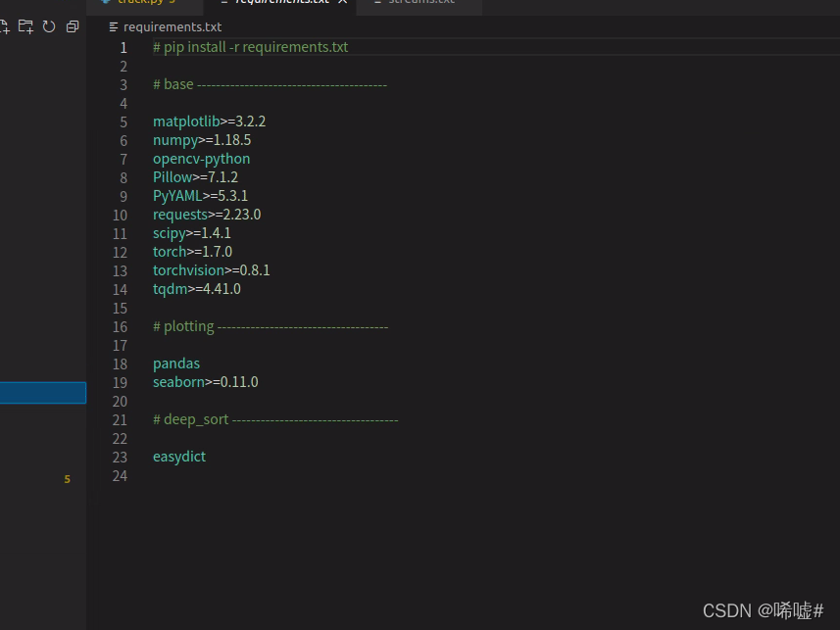Click the 'requests>=2.23.0' line
Image resolution: width=840 pixels, height=630 pixels.
coord(207,215)
